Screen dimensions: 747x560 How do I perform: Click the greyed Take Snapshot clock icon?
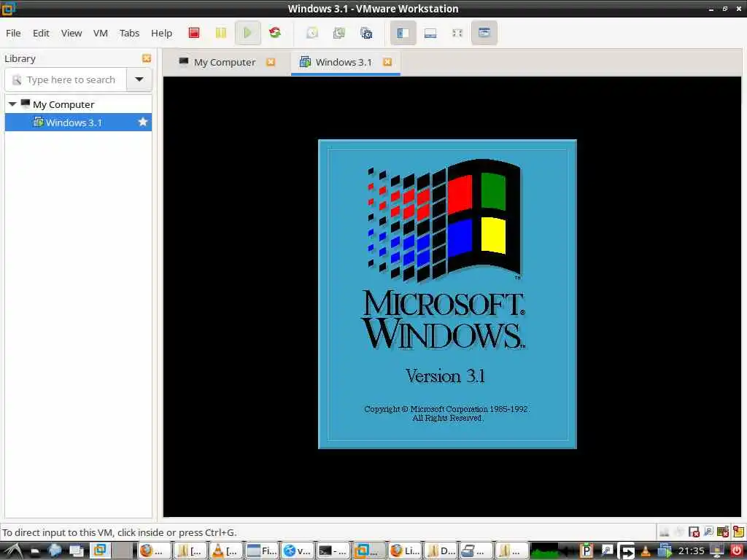pyautogui.click(x=312, y=33)
